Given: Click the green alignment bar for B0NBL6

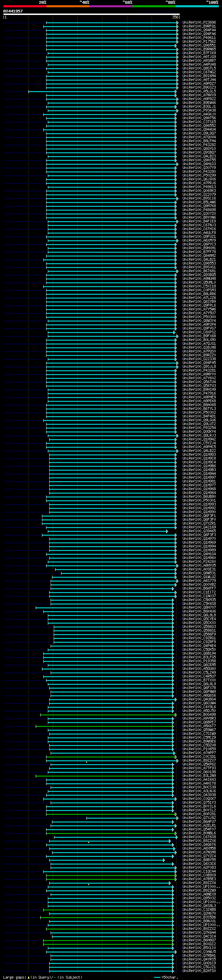Looking at the screenshot, I should coord(111,833).
